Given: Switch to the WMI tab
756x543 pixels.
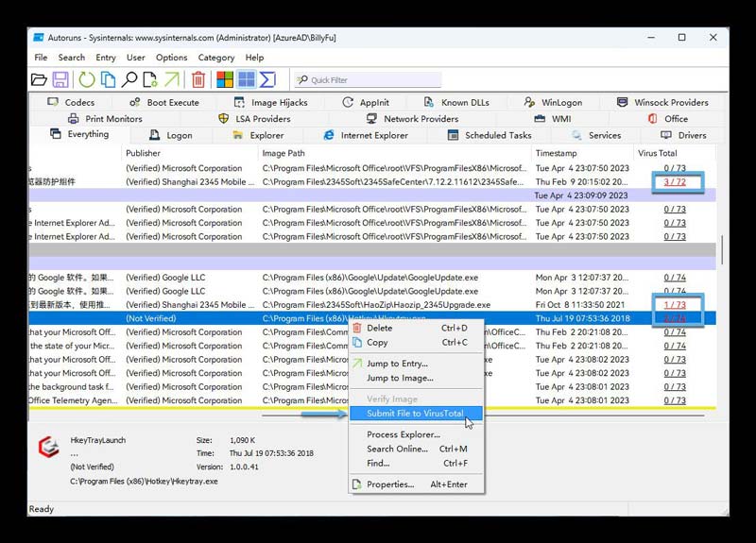Looking at the screenshot, I should click(x=553, y=119).
